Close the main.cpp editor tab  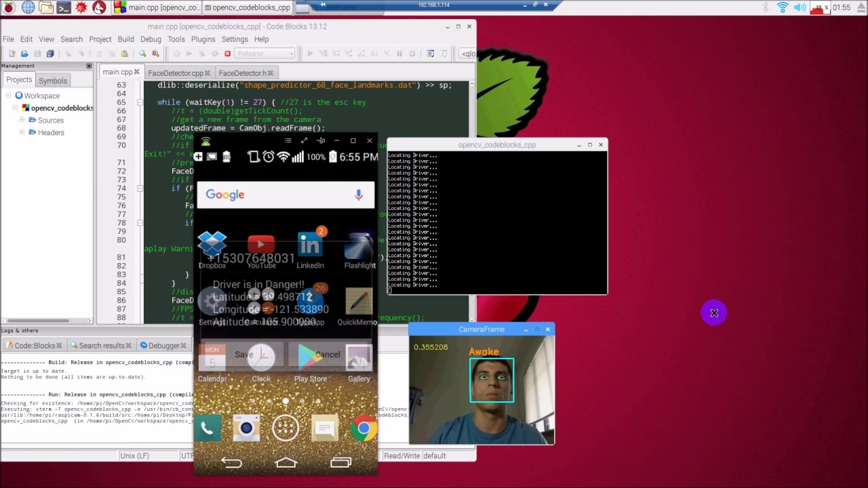[136, 72]
